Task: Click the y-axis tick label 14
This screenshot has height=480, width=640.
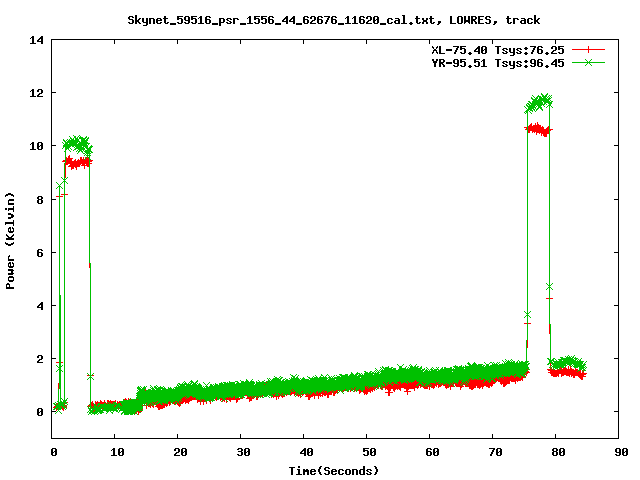Action: pos(36,40)
